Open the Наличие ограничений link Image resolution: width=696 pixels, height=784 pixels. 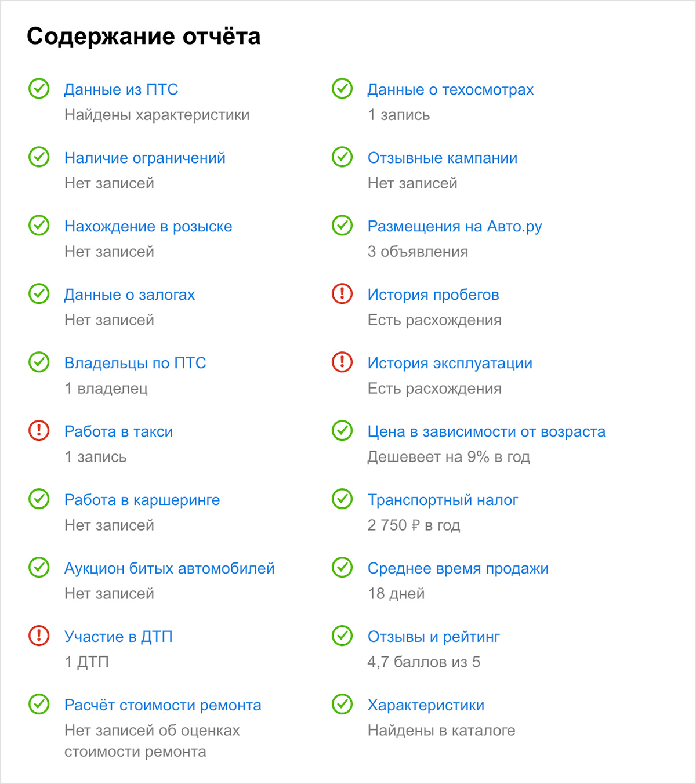(x=145, y=158)
